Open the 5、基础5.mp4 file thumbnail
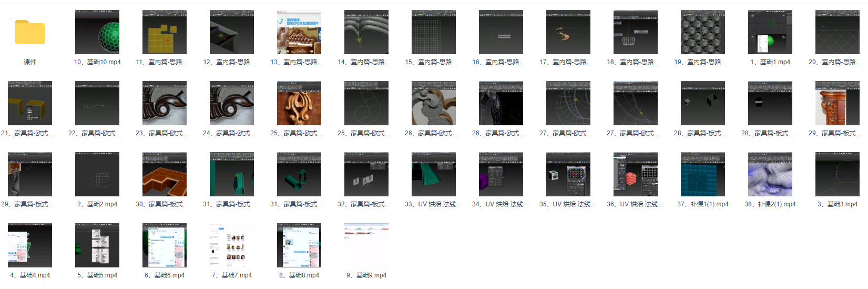Viewport: 868px width, 289px height. [97, 245]
